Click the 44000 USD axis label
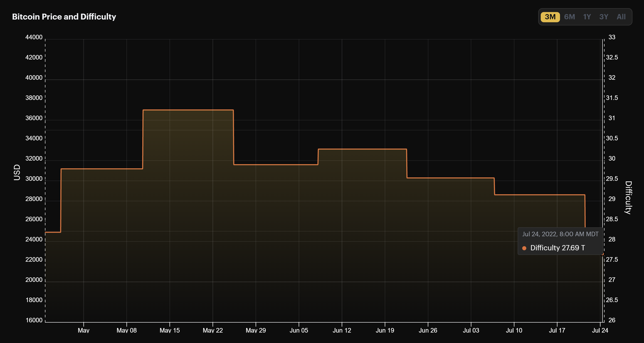The height and width of the screenshot is (343, 644). point(34,37)
